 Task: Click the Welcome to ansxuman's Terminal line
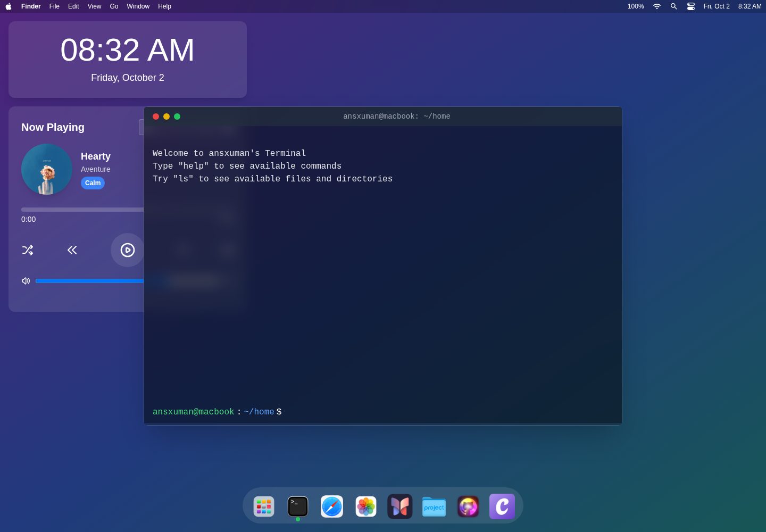tap(229, 153)
